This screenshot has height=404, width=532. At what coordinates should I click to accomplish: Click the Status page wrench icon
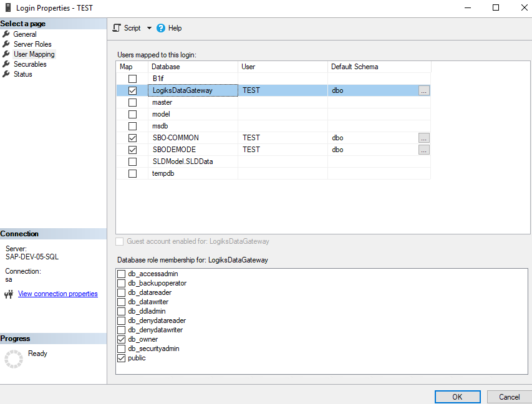click(7, 74)
